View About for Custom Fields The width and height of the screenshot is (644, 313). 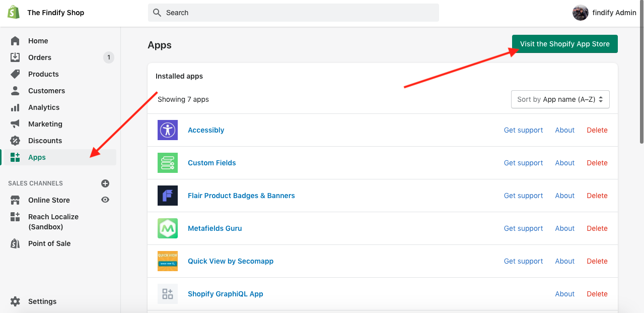point(565,163)
